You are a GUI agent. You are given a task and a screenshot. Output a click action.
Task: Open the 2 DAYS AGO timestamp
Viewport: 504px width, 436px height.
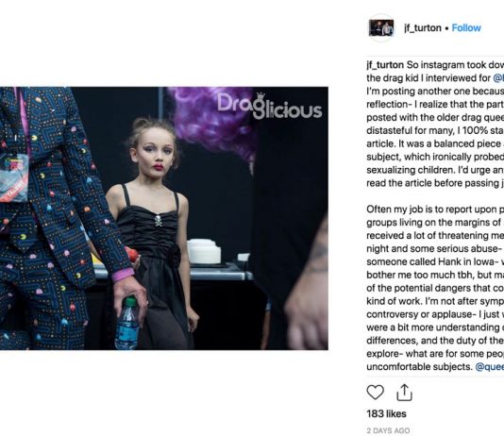388,430
